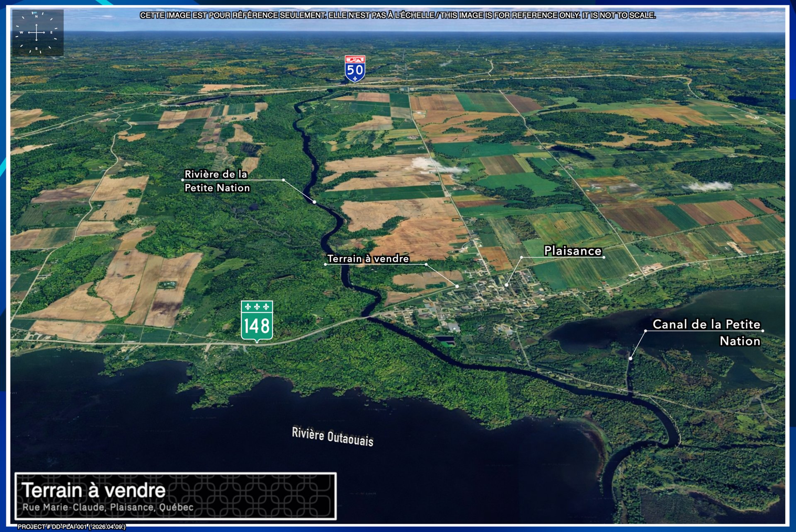The width and height of the screenshot is (796, 532).
Task: Select the Canal de la Petite Nation label
Action: point(706,332)
